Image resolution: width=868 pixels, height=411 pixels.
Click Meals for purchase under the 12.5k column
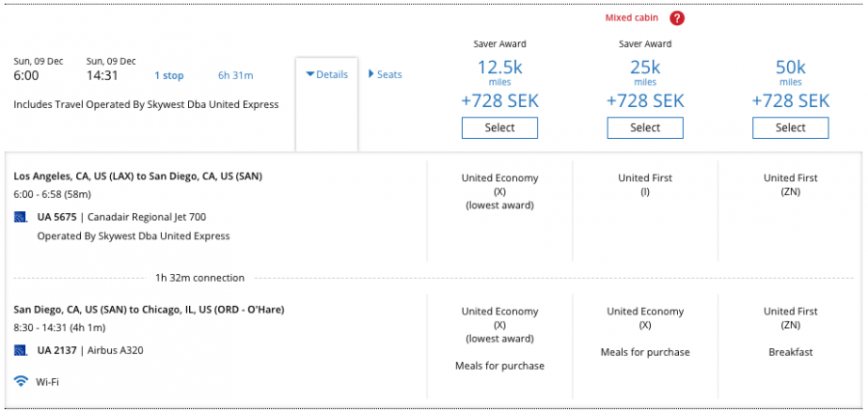[500, 366]
